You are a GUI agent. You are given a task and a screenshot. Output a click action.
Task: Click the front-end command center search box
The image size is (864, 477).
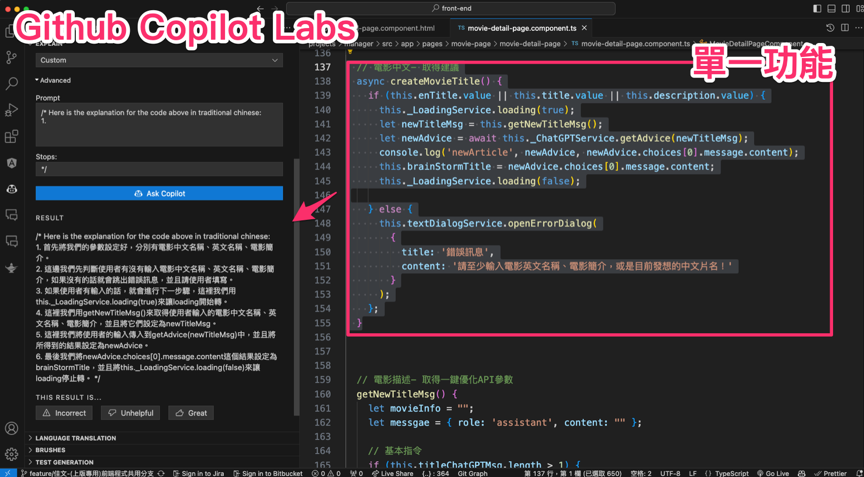tap(451, 8)
